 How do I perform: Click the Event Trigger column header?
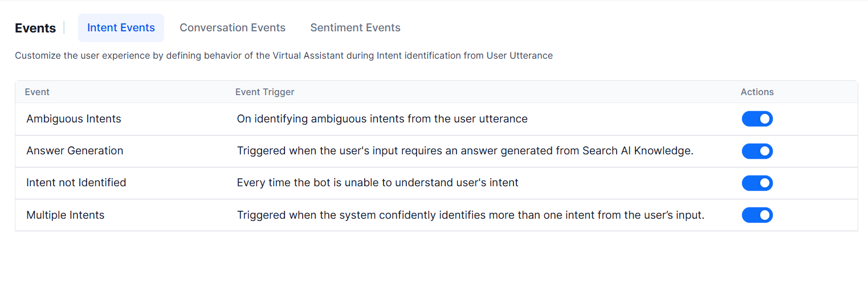pyautogui.click(x=264, y=92)
